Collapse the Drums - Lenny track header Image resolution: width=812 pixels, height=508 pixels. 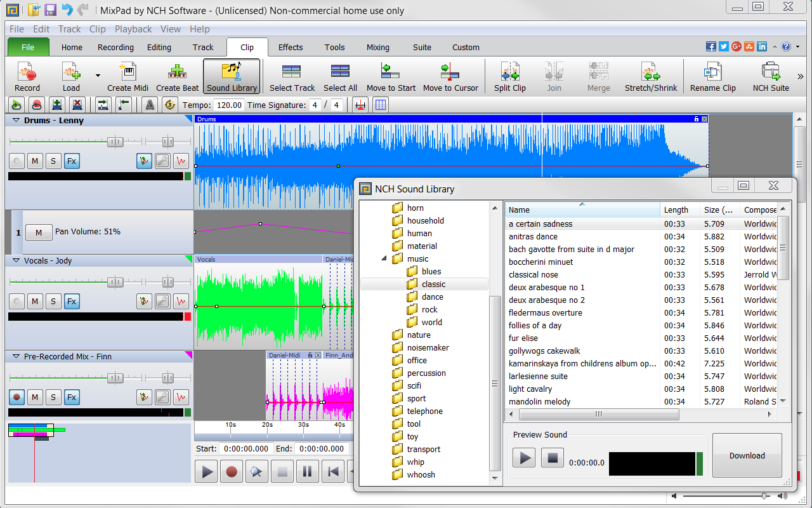[x=16, y=121]
